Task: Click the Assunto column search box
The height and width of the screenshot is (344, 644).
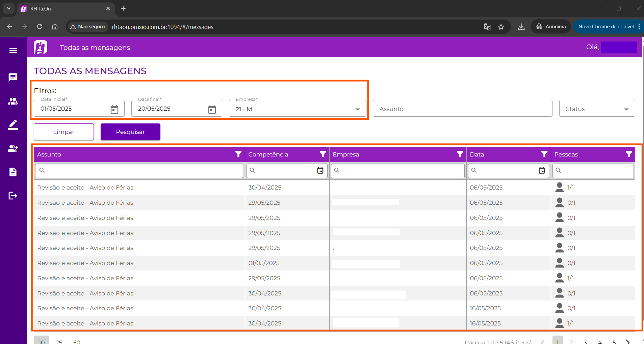Action: (x=139, y=171)
